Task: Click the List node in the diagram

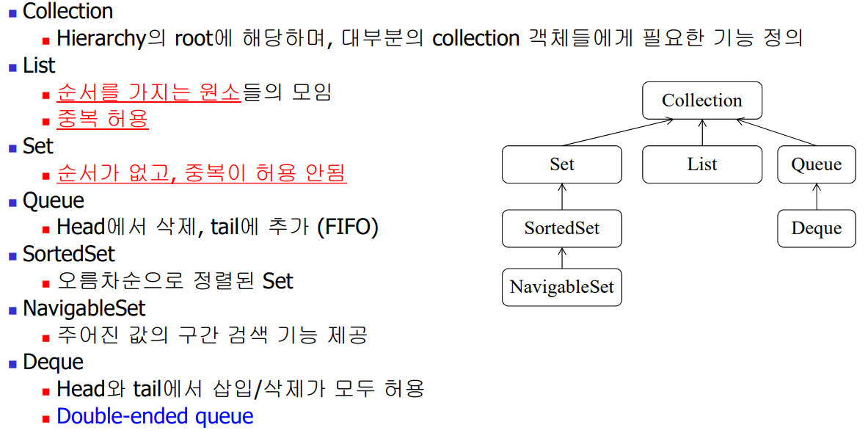Action: pyautogui.click(x=702, y=164)
